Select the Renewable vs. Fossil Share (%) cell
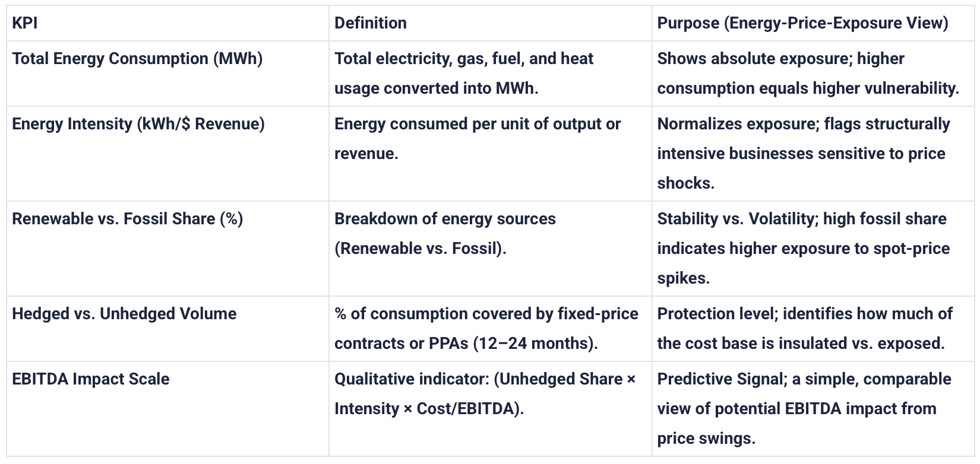 pos(128,219)
